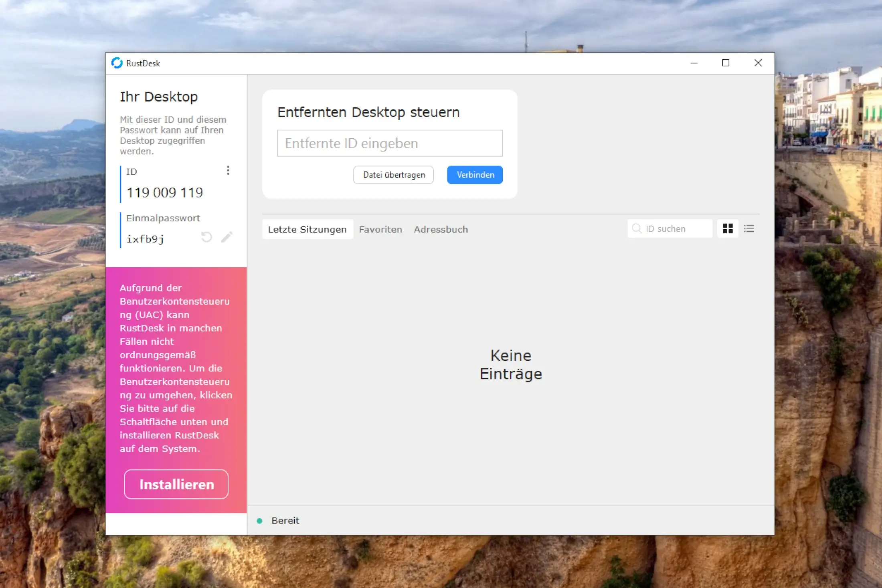Open the three-dot menu beside ID

(228, 171)
